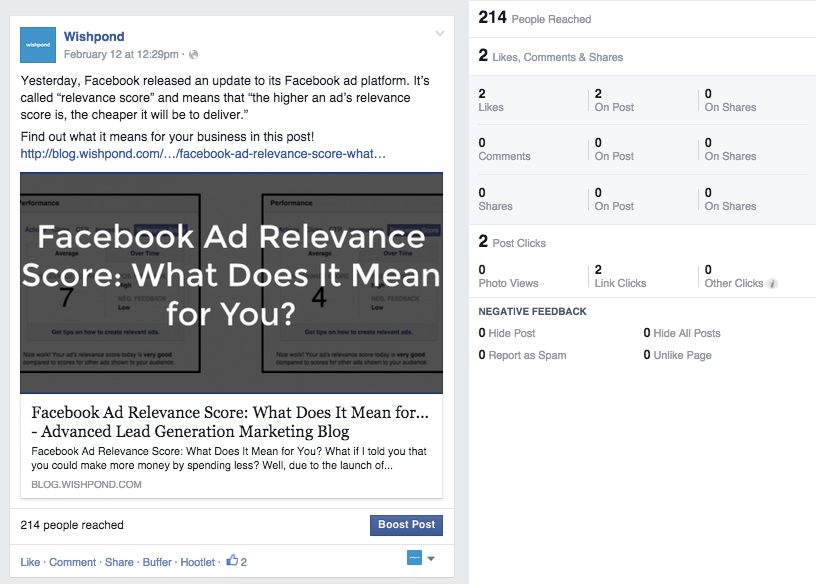Click the blue page identity icon

414,558
